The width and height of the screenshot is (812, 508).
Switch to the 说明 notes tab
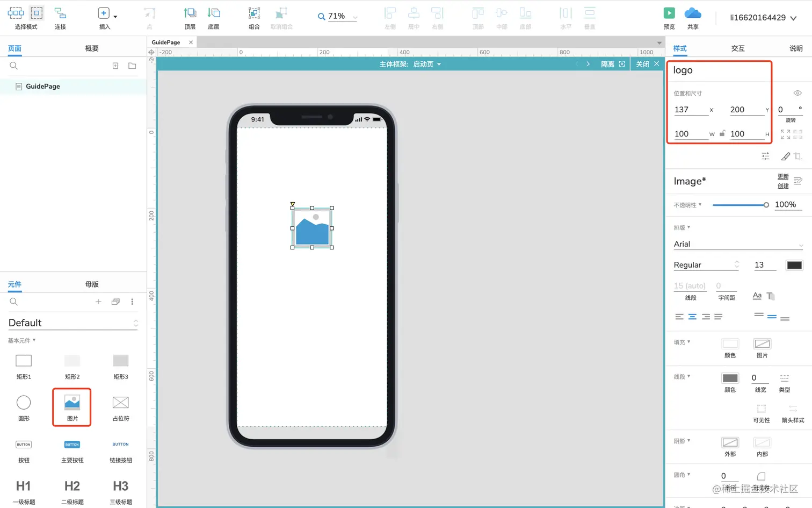796,48
